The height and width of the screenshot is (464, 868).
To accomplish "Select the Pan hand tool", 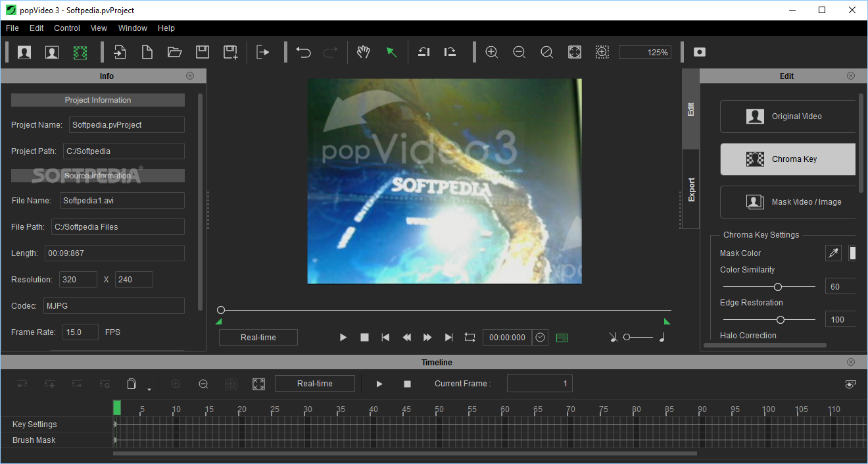I will pos(363,52).
